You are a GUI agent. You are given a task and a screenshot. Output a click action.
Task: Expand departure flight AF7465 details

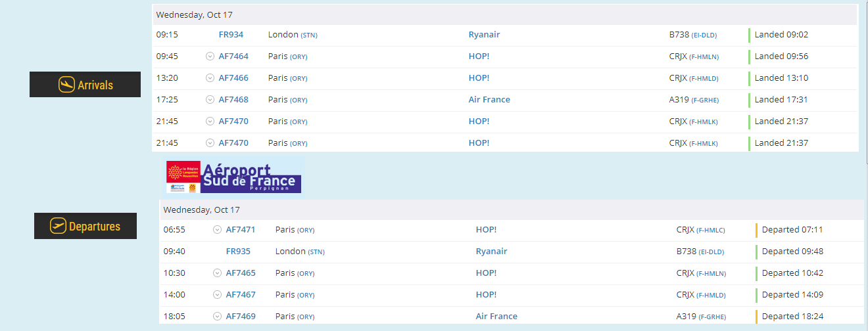pyautogui.click(x=217, y=273)
